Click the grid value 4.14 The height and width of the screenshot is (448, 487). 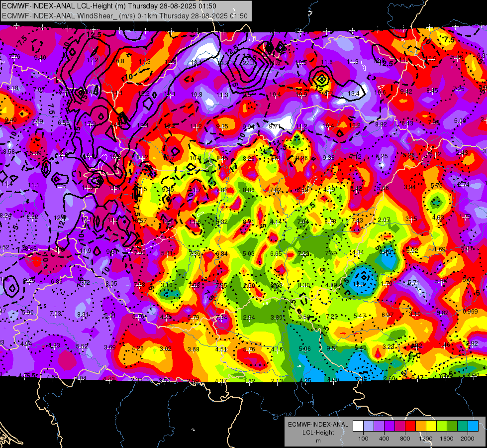point(276,222)
